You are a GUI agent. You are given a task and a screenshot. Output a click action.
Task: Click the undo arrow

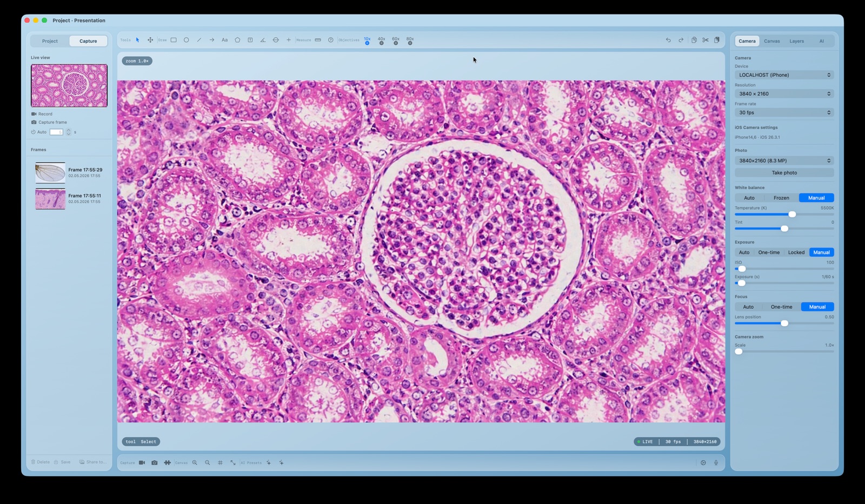pos(668,40)
